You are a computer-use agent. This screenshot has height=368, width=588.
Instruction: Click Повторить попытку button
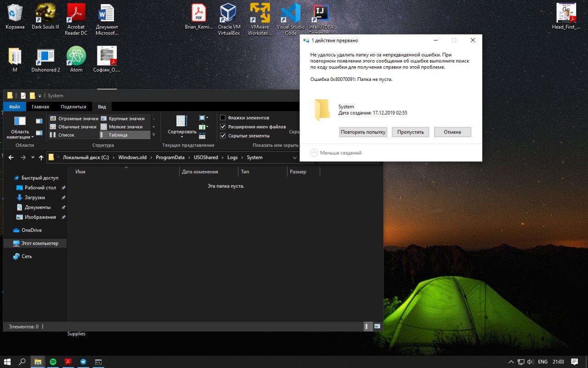click(x=363, y=132)
